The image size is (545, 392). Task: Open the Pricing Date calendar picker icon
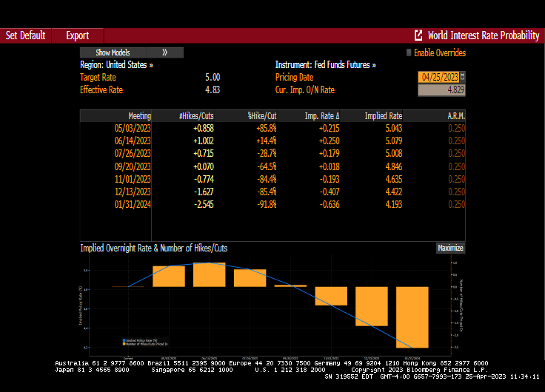click(462, 77)
